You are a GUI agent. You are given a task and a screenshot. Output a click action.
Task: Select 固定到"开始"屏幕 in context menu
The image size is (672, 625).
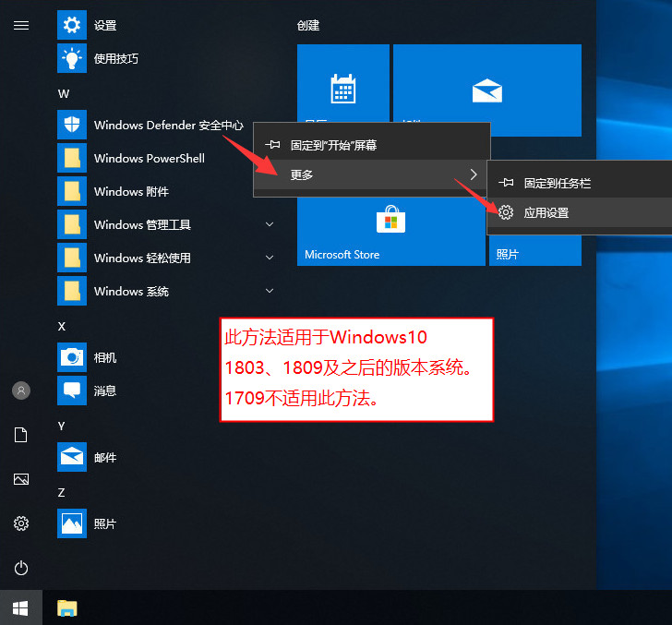tap(372, 145)
